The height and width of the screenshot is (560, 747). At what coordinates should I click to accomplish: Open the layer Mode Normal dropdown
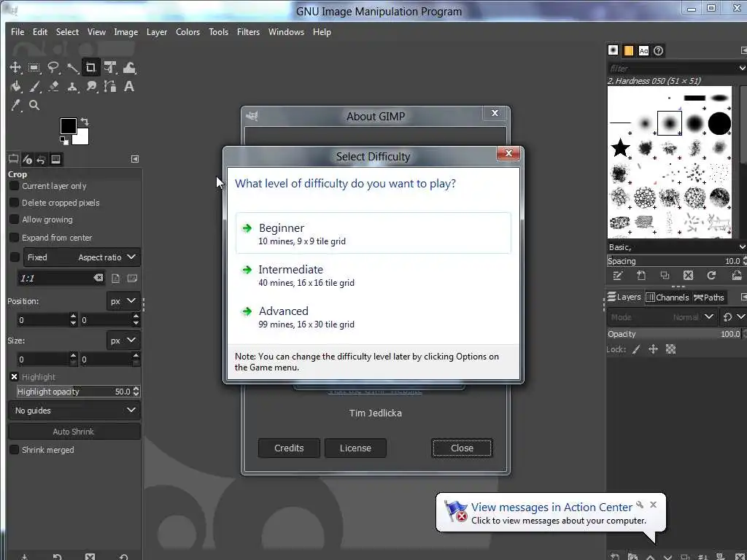click(662, 317)
